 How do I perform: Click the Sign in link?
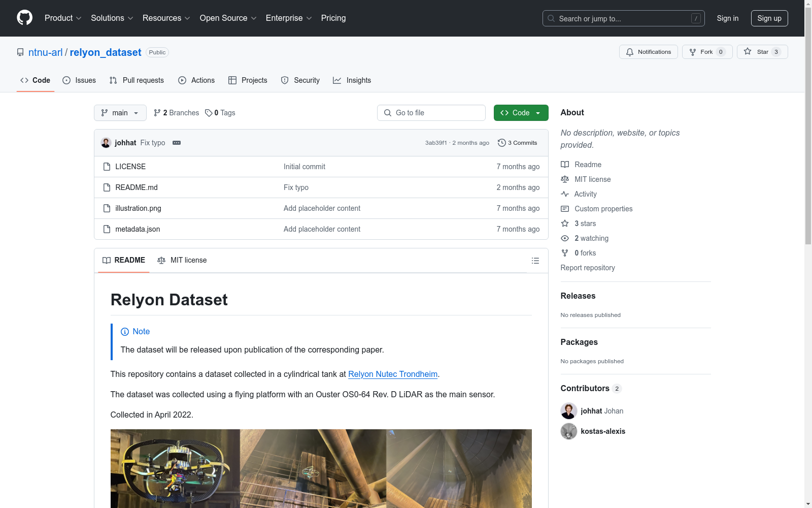tap(728, 18)
